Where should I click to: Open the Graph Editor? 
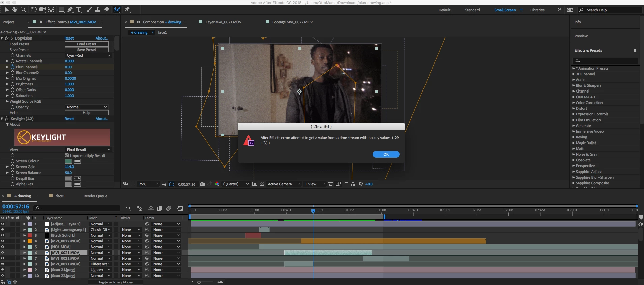(180, 209)
